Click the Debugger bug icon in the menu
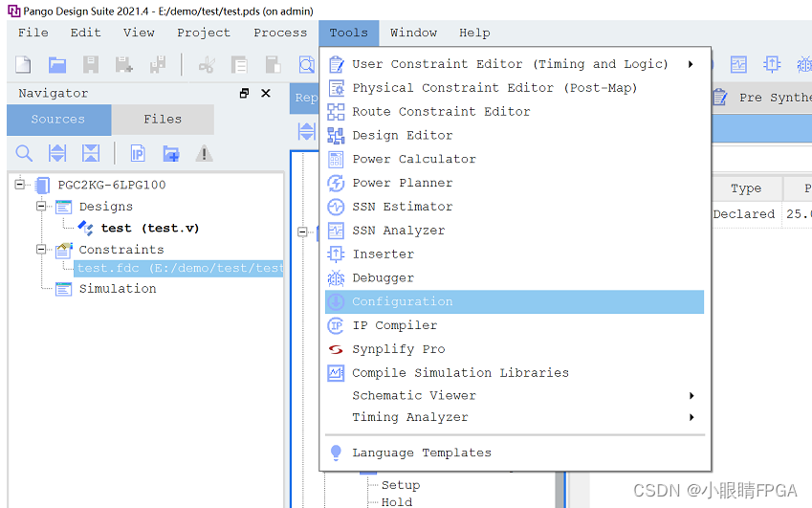 click(x=336, y=278)
